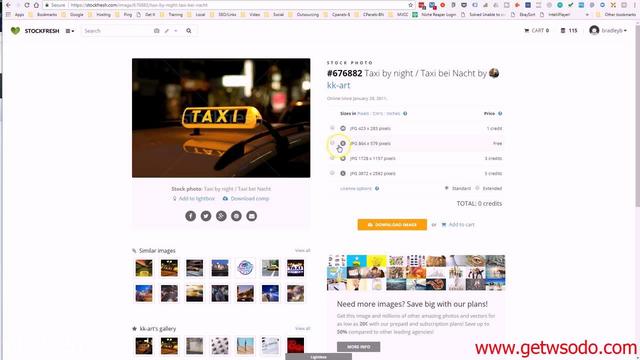The width and height of the screenshot is (640, 360).
Task: Open the kk-art author link
Action: click(338, 85)
